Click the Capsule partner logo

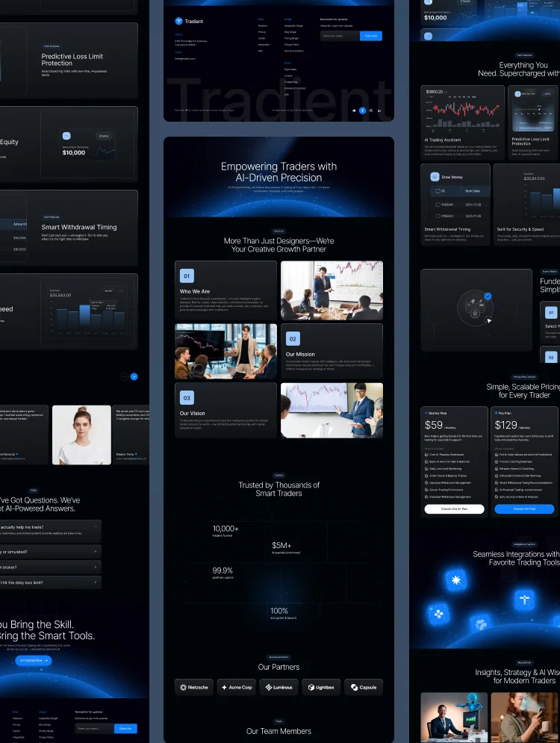click(364, 687)
